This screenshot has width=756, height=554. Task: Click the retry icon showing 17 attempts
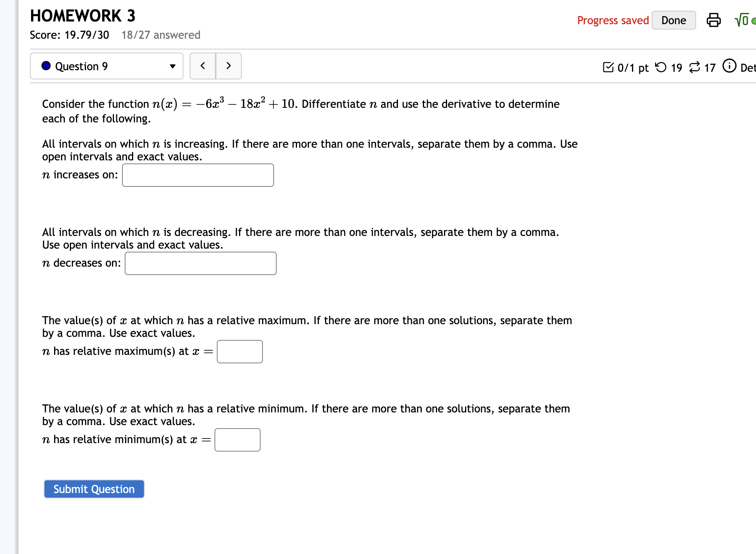tap(695, 67)
